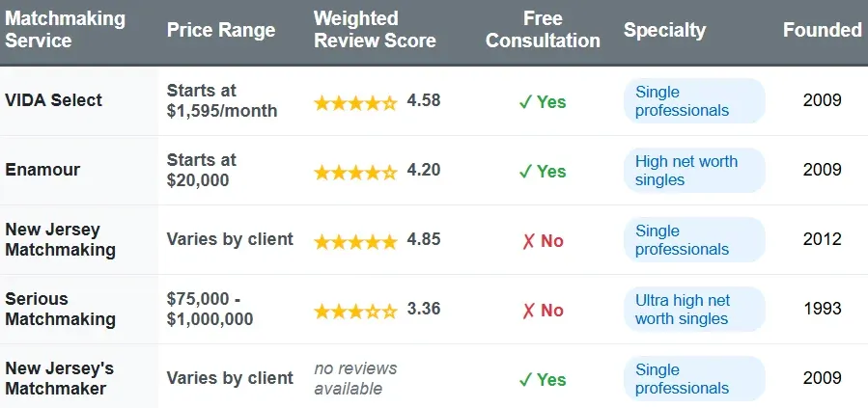Click the VIDA Select star rating
This screenshot has height=408, width=868.
(x=355, y=102)
